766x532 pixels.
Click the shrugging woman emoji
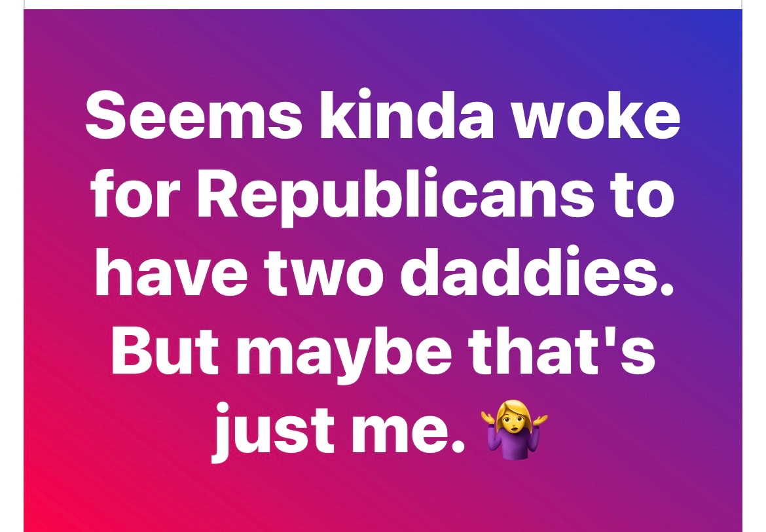(515, 430)
